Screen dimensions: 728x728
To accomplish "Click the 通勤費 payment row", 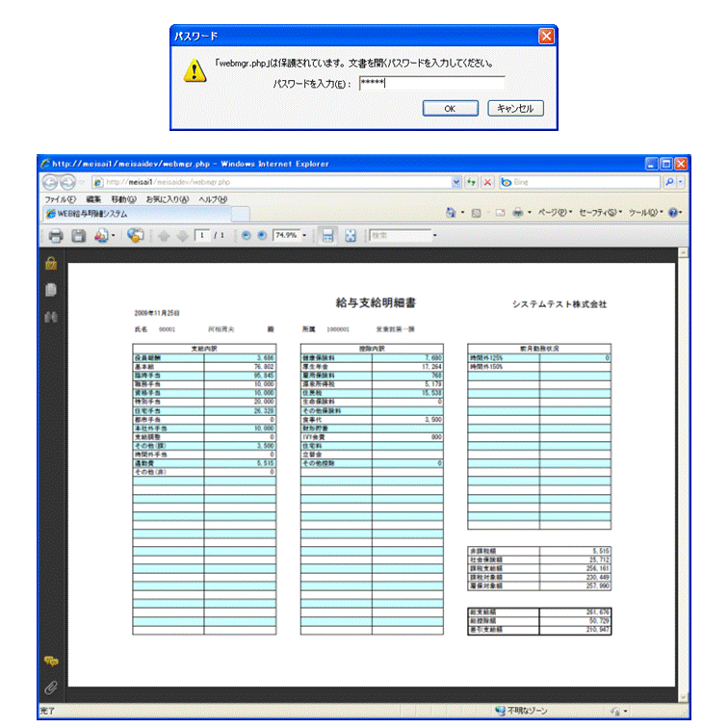I will pyautogui.click(x=204, y=463).
